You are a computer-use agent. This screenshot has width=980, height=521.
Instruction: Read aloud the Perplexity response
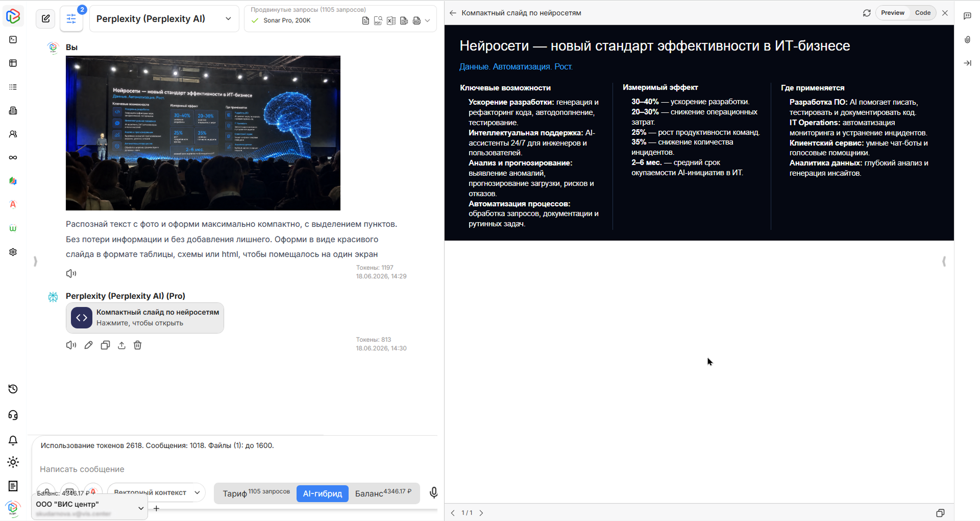coord(71,345)
